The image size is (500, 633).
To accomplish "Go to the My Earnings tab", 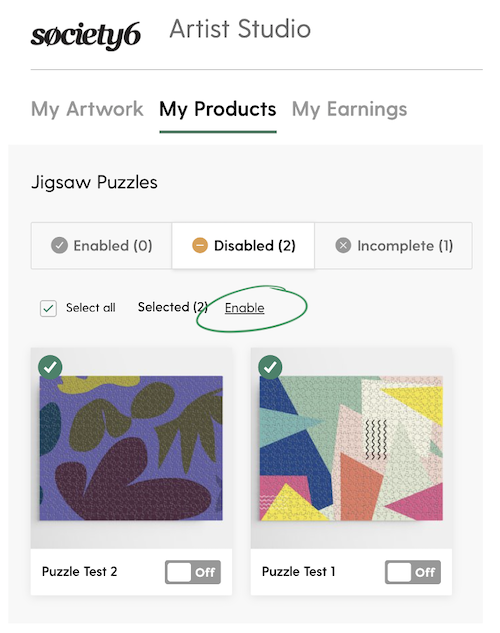I will pos(349,110).
